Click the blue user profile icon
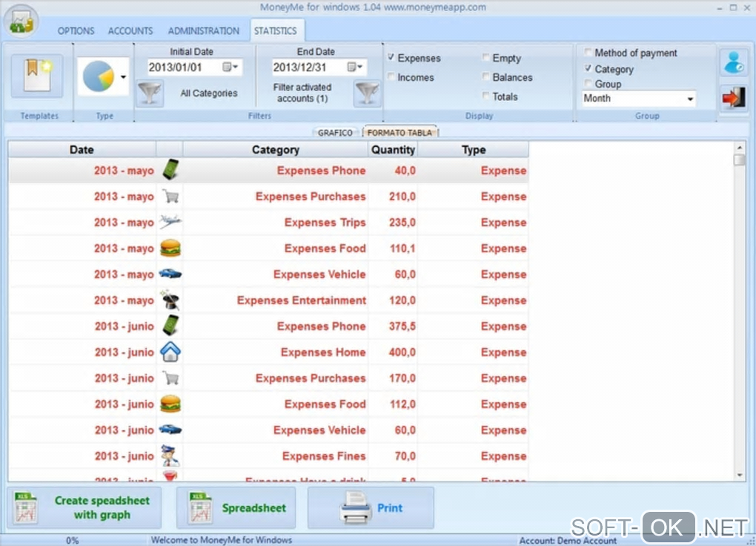The height and width of the screenshot is (546, 756). pyautogui.click(x=734, y=62)
